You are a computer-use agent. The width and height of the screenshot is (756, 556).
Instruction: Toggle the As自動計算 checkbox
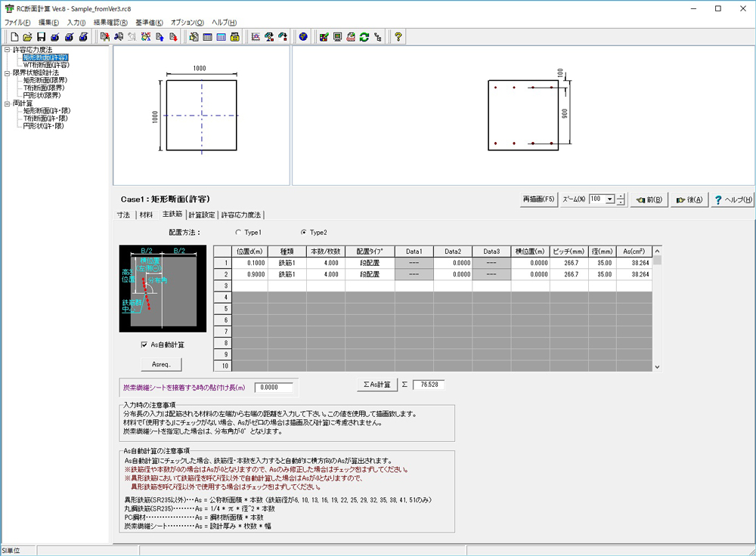click(x=144, y=344)
